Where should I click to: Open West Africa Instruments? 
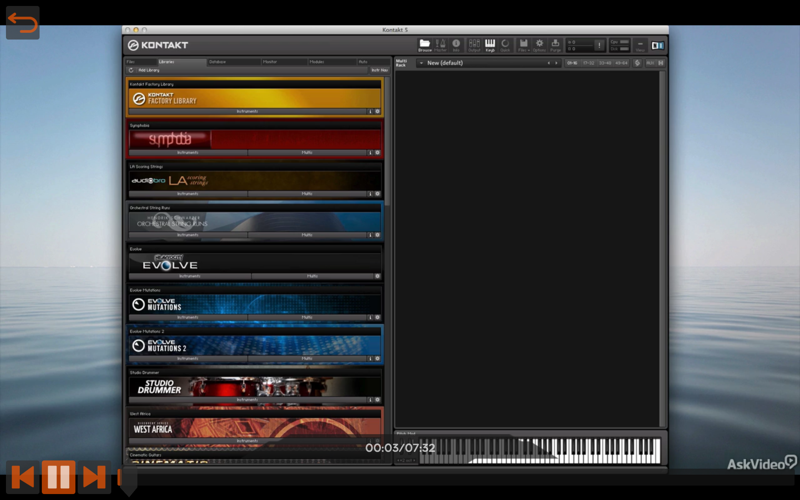(247, 441)
